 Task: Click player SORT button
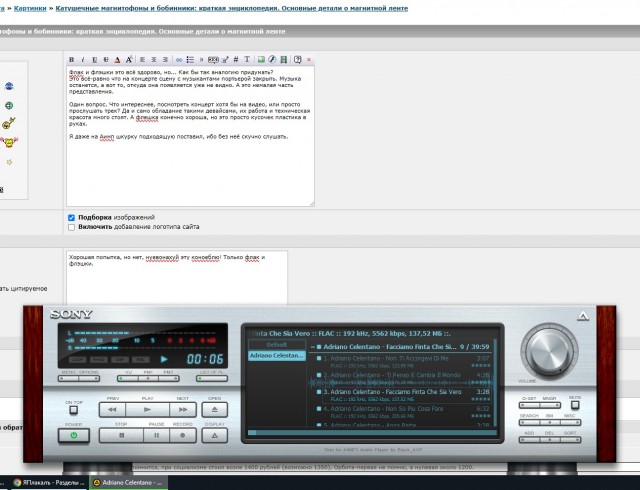(570, 440)
